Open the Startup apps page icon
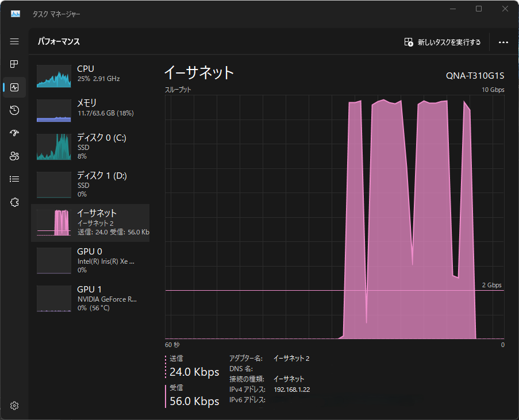The height and width of the screenshot is (420, 519). [x=14, y=133]
